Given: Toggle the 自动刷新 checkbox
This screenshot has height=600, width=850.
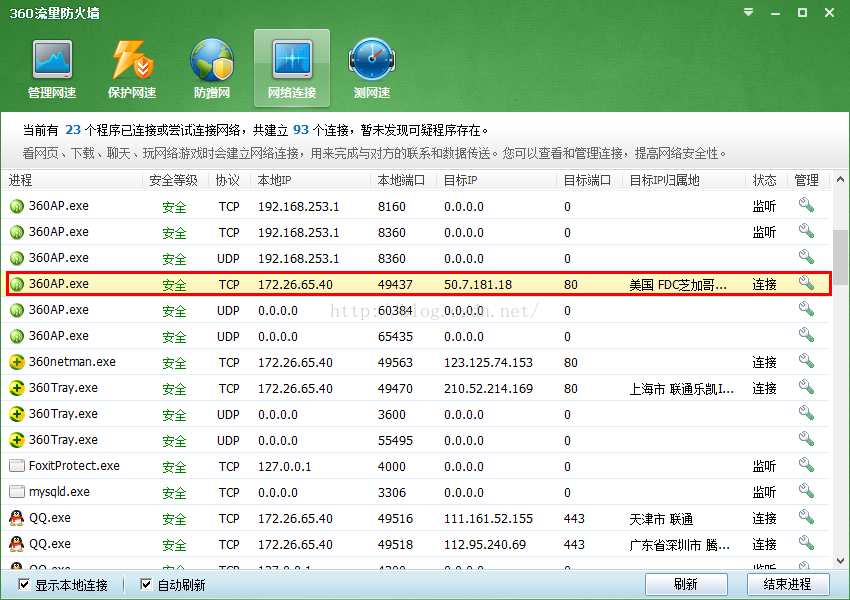Looking at the screenshot, I should pos(146,584).
